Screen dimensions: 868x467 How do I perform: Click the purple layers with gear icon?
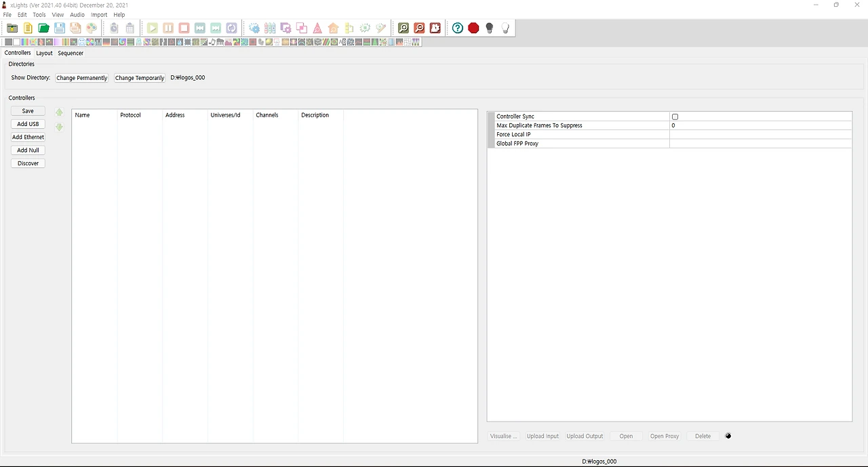pyautogui.click(x=285, y=28)
